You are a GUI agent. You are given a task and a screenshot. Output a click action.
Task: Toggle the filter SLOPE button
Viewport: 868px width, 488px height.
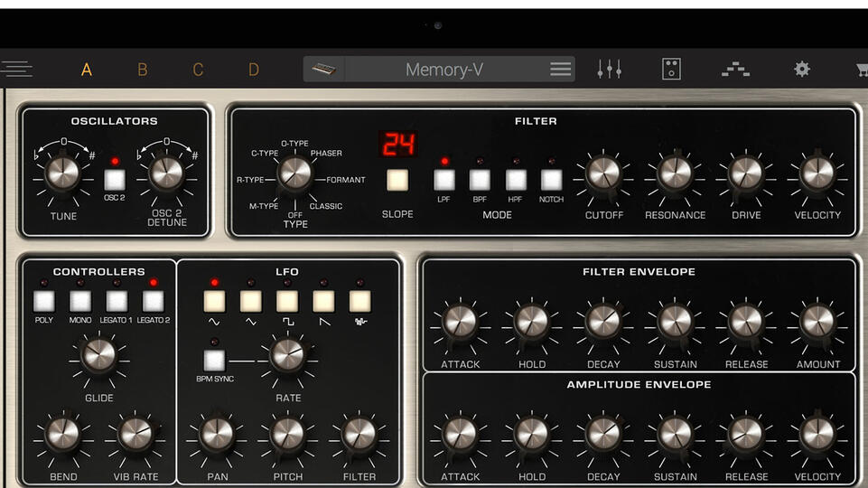397,180
